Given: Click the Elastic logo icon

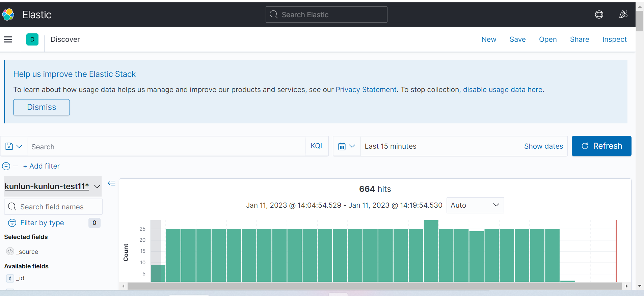Looking at the screenshot, I should tap(8, 14).
